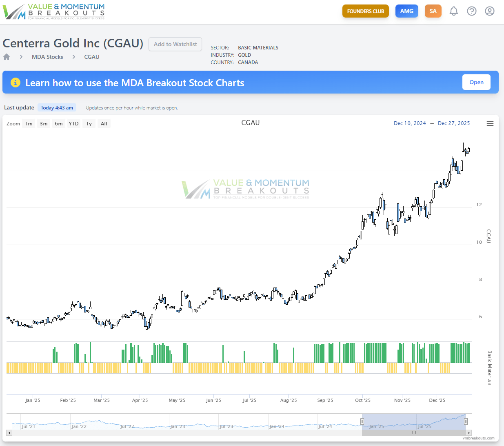Image resolution: width=504 pixels, height=446 pixels.
Task: Open the help question mark icon
Action: click(471, 11)
